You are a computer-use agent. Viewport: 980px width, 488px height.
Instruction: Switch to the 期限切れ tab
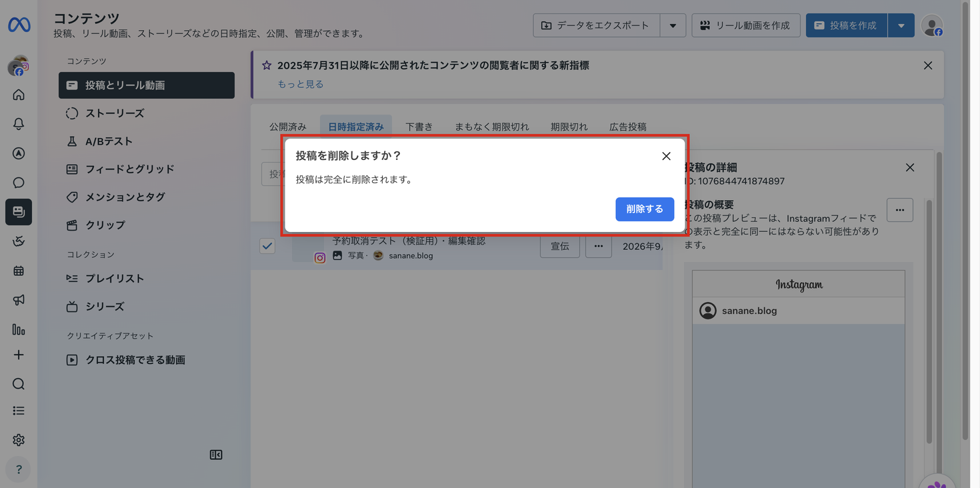[x=569, y=127]
